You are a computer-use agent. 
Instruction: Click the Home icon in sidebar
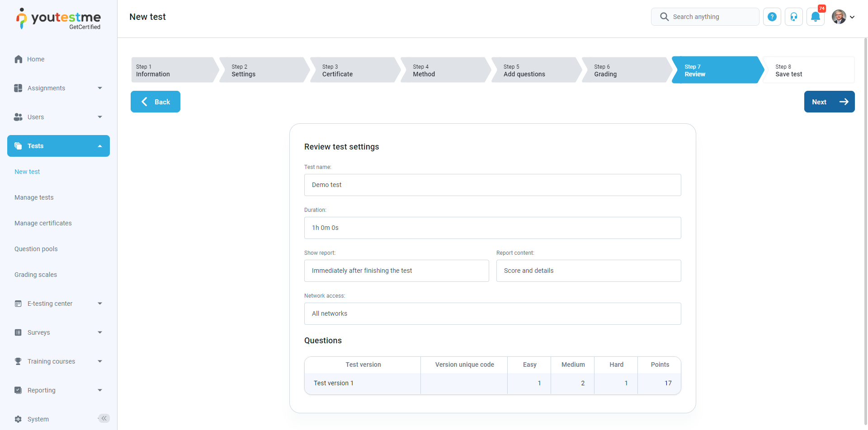point(19,59)
